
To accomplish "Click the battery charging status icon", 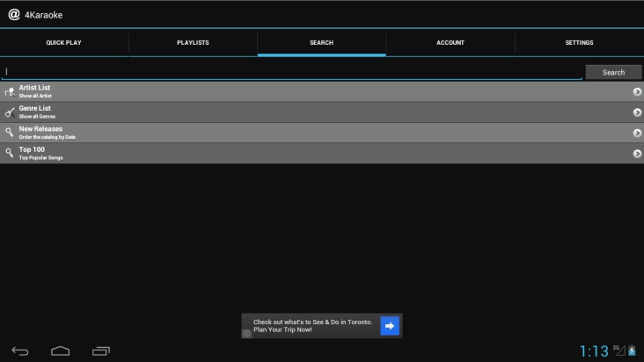I will 632,351.
